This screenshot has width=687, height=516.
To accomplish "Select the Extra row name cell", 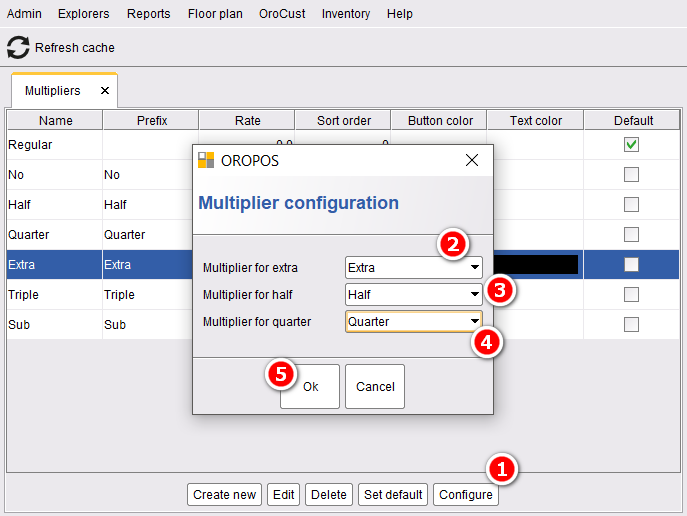I will point(55,265).
